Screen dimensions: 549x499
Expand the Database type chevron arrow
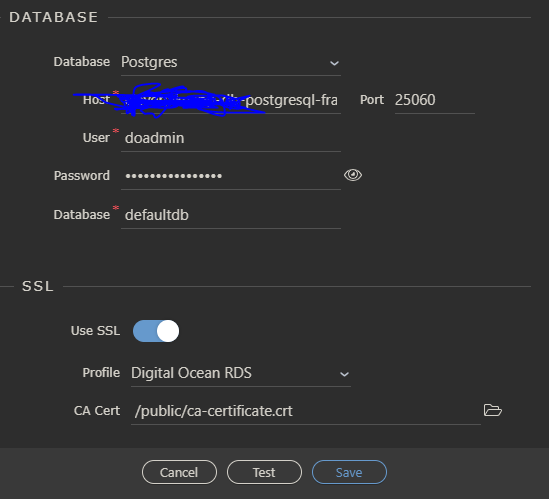click(334, 63)
